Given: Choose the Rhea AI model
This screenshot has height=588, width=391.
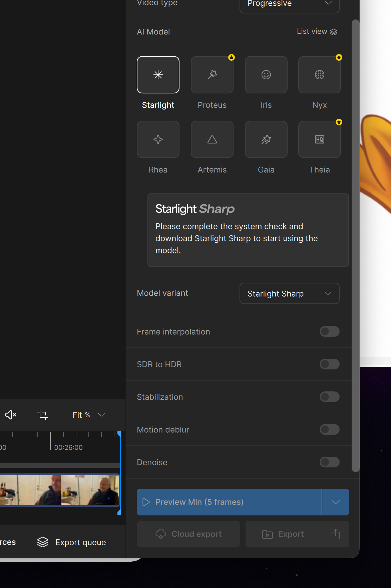Looking at the screenshot, I should pyautogui.click(x=158, y=139).
